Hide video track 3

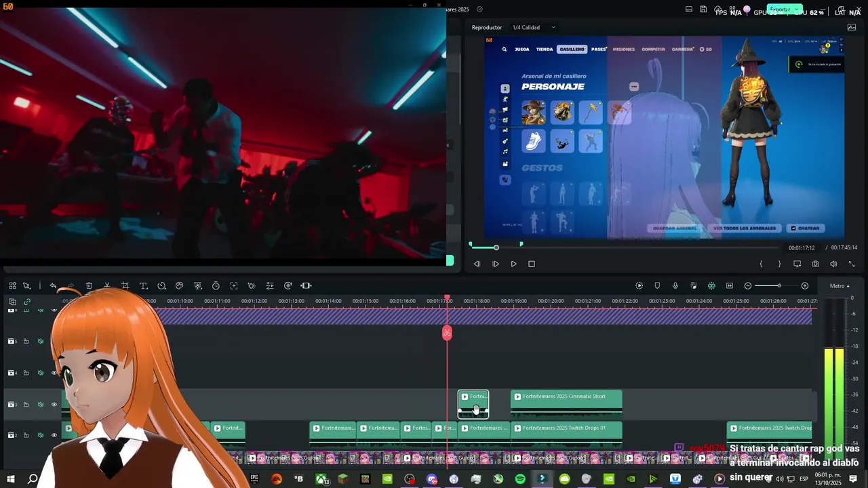pyautogui.click(x=54, y=405)
